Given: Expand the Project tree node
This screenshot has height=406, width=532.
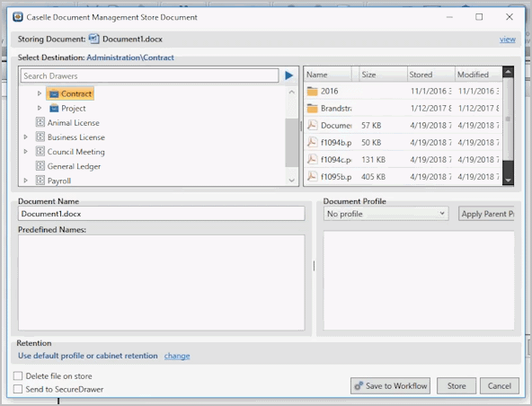Looking at the screenshot, I should 40,108.
